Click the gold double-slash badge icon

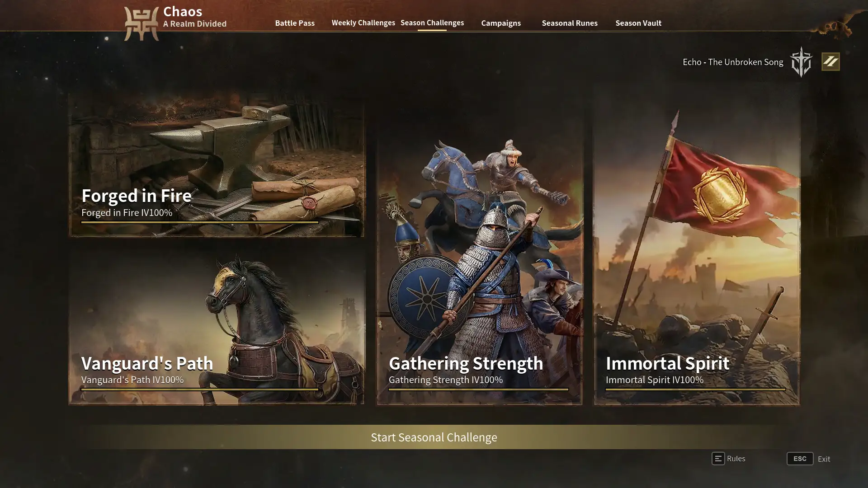point(830,61)
